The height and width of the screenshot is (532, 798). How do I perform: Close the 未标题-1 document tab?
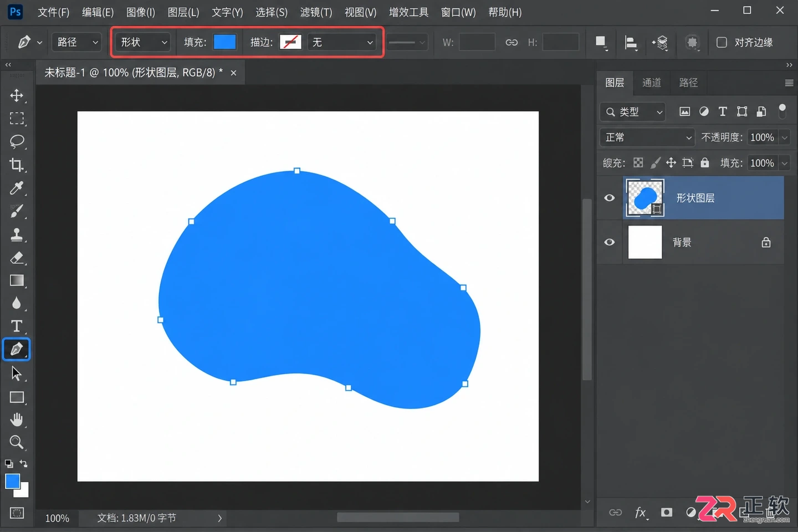pos(233,73)
